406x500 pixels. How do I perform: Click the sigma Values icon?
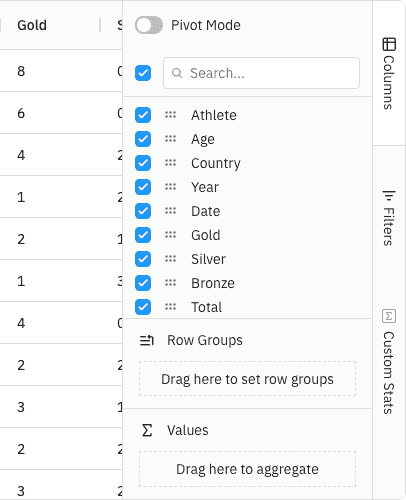point(147,430)
